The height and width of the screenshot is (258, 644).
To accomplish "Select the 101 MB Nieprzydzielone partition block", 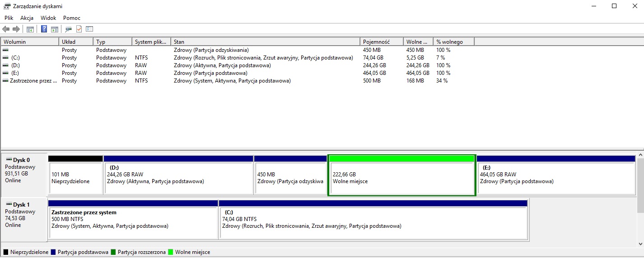I will (x=75, y=175).
